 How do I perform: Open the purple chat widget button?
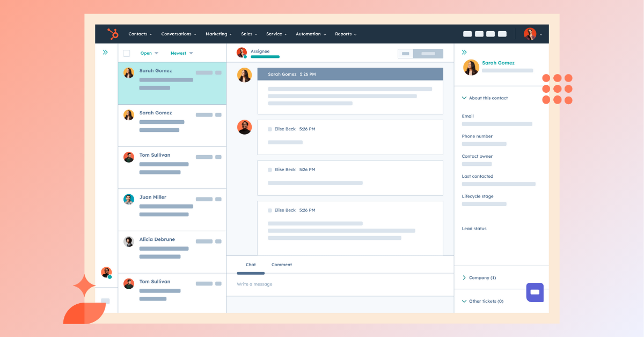pyautogui.click(x=535, y=292)
